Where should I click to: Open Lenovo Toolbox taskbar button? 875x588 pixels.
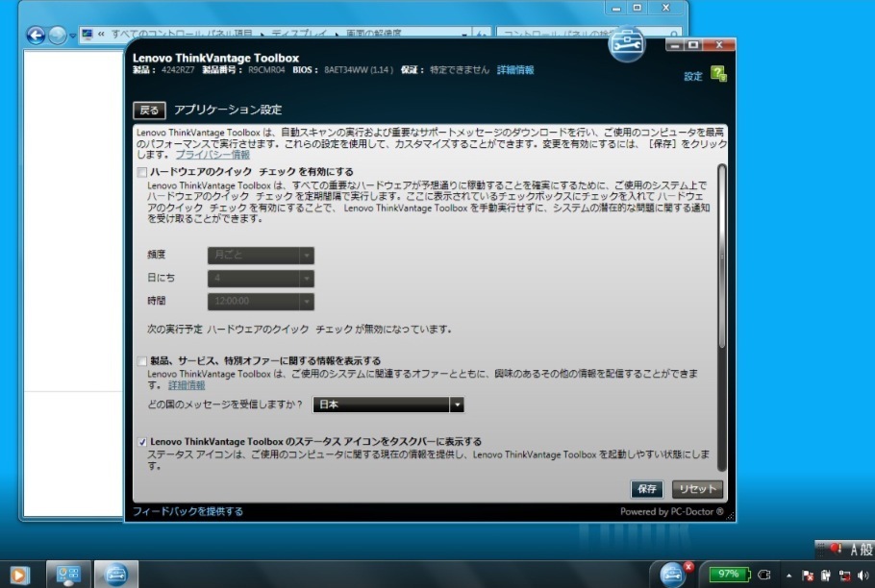tap(115, 575)
